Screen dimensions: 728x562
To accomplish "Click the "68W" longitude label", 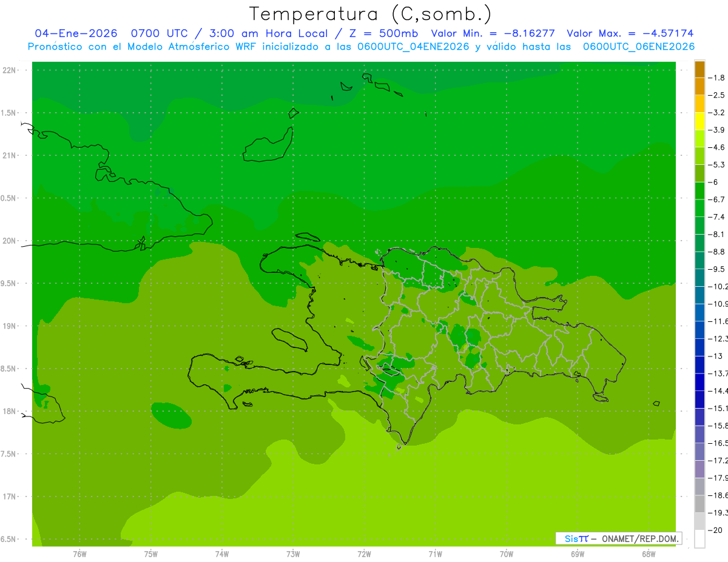I will (x=649, y=554).
